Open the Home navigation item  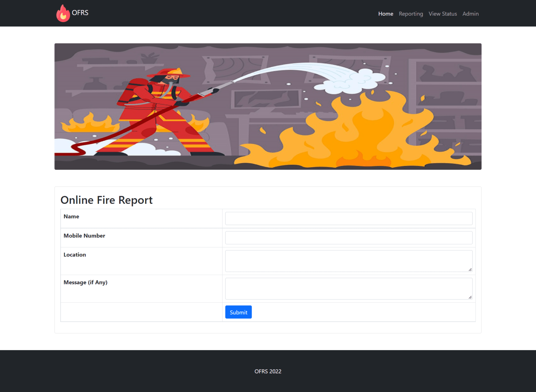point(386,14)
